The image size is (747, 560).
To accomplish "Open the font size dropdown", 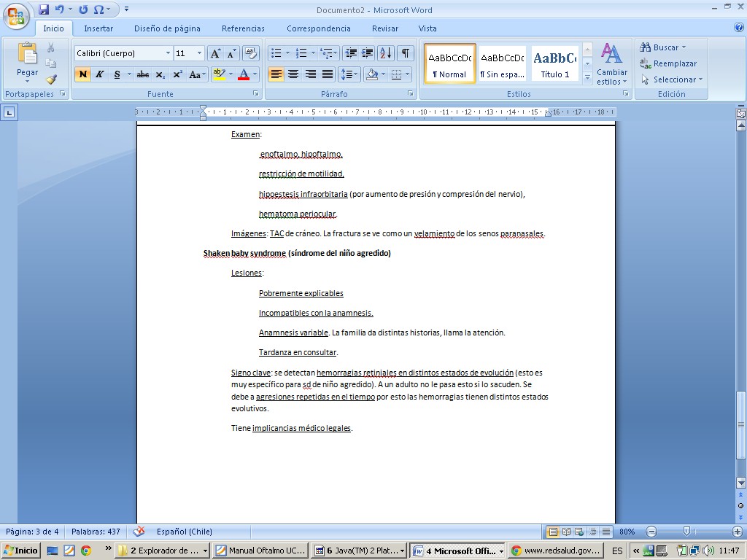I will (199, 53).
